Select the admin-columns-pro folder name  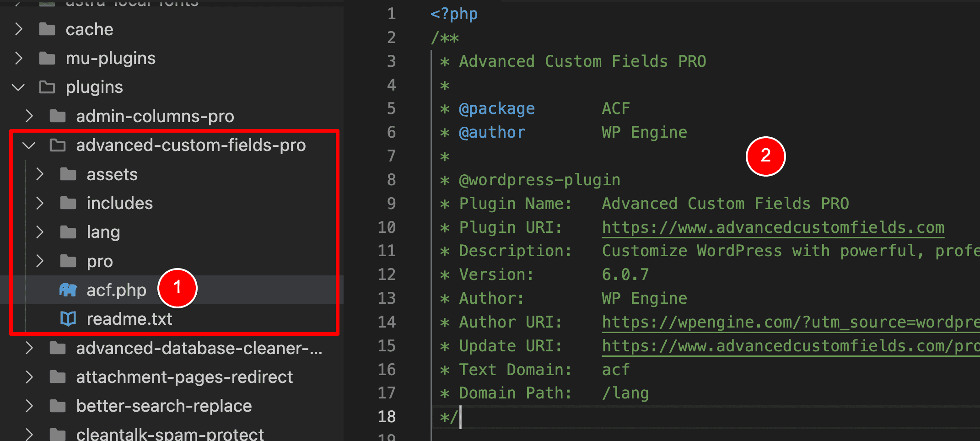(x=155, y=116)
